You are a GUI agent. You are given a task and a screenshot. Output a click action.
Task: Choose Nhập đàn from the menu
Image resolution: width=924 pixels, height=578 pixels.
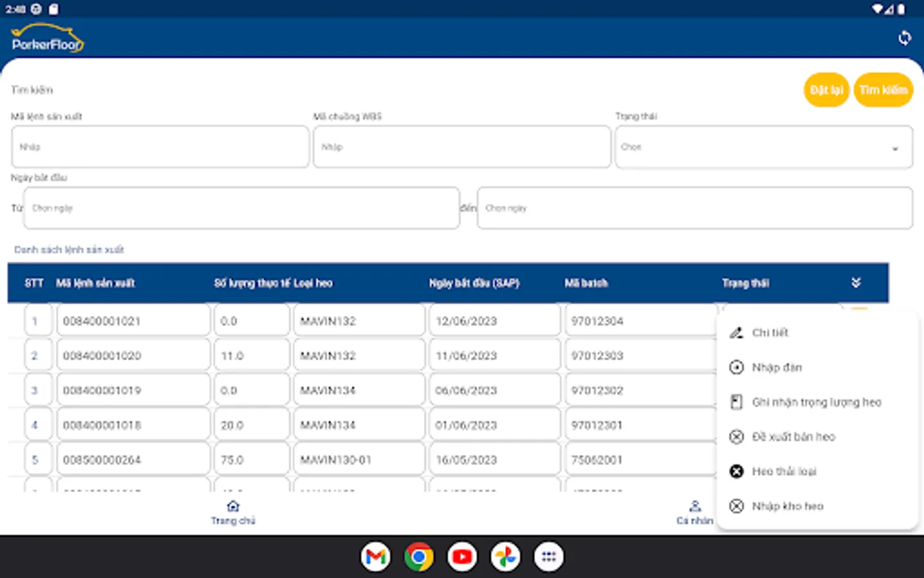pyautogui.click(x=817, y=367)
